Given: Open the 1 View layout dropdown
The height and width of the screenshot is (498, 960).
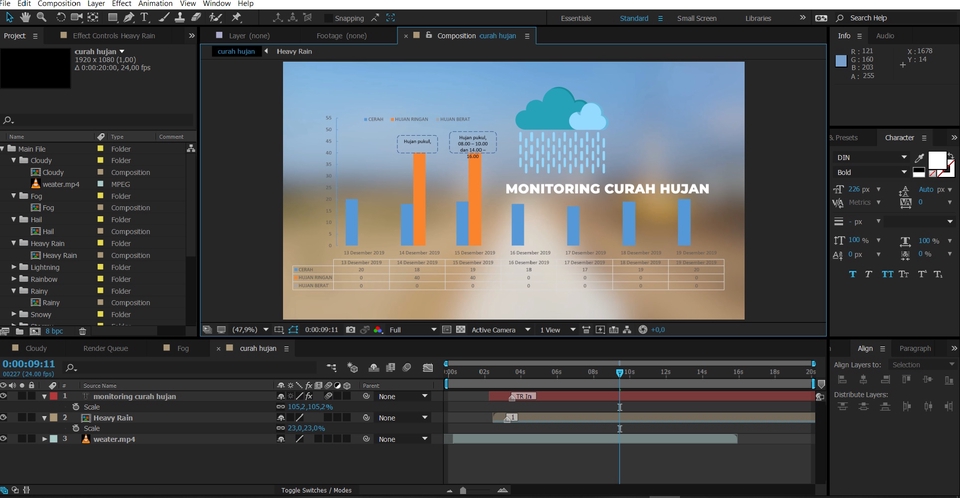Looking at the screenshot, I should point(557,330).
